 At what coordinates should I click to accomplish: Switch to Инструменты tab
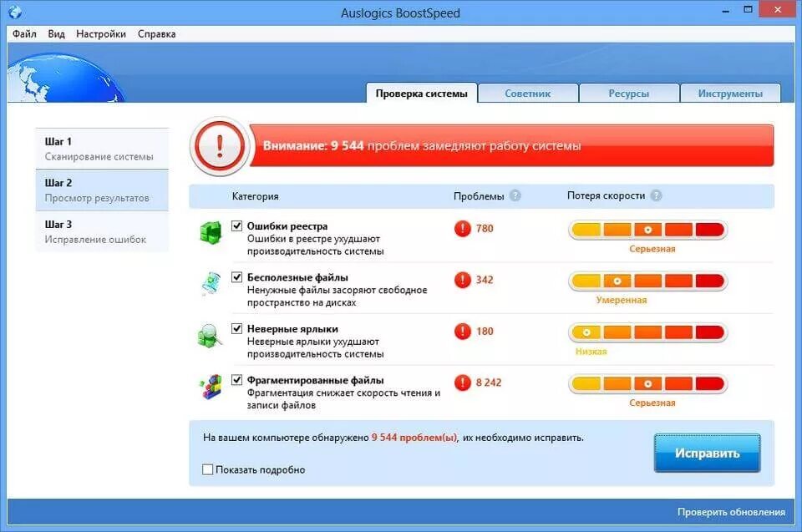coord(730,93)
